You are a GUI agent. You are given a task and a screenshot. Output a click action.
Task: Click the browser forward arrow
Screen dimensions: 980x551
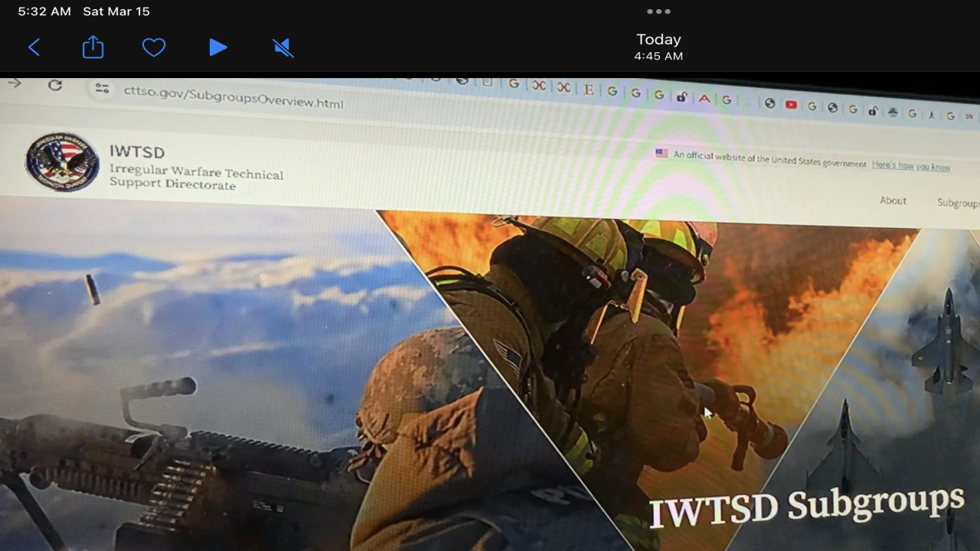pos(15,83)
